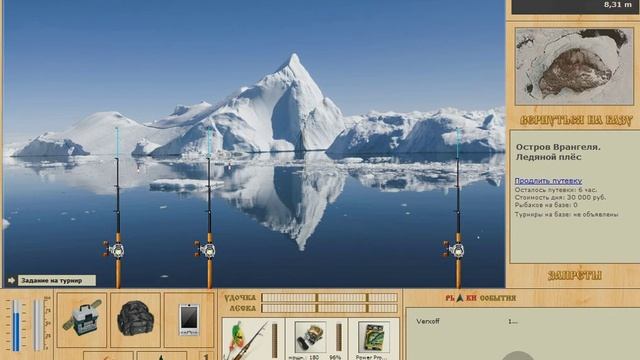Screen dimensions: 640x360
Task: Switch to the События tab
Action: point(498,298)
